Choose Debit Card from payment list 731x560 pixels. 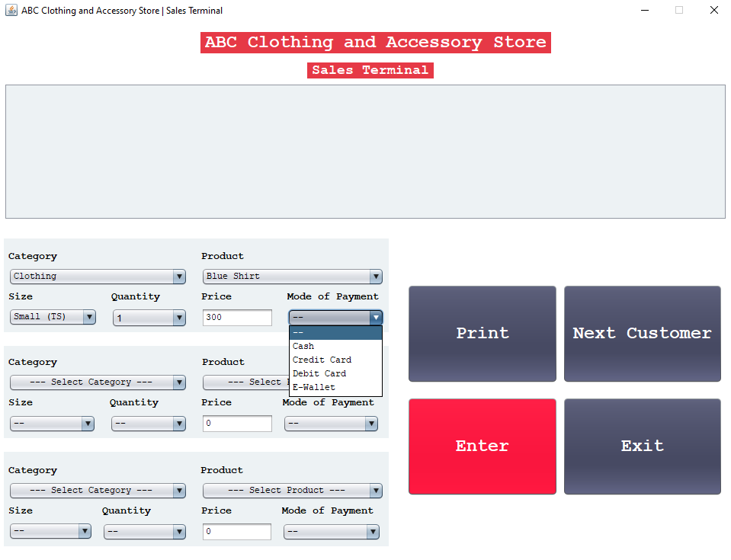tap(335, 373)
